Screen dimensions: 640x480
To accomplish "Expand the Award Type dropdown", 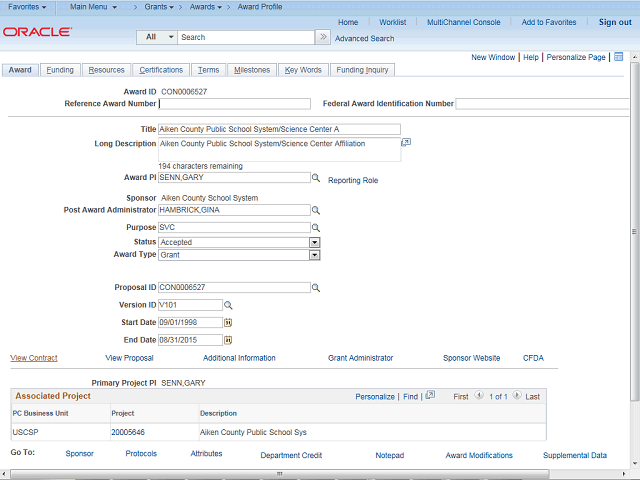I will [x=314, y=255].
